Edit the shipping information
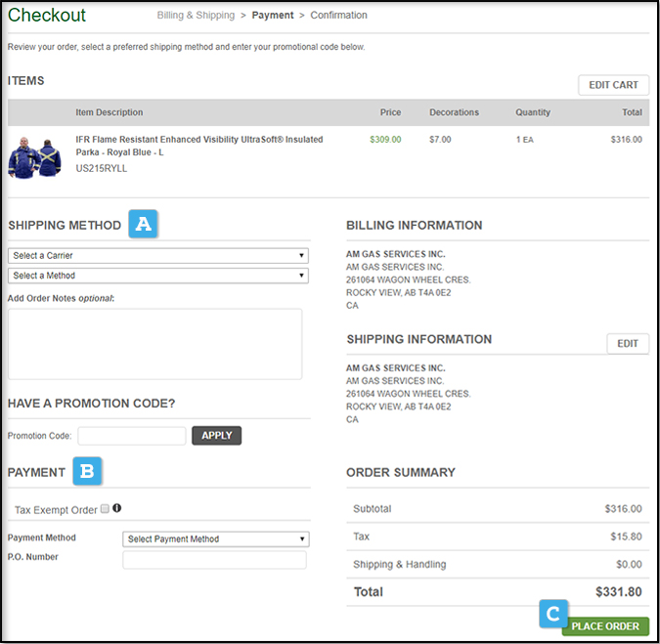 pos(627,344)
